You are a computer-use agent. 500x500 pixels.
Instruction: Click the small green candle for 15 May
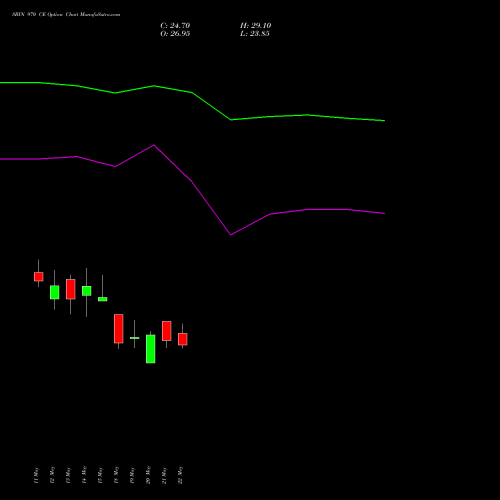point(103,299)
